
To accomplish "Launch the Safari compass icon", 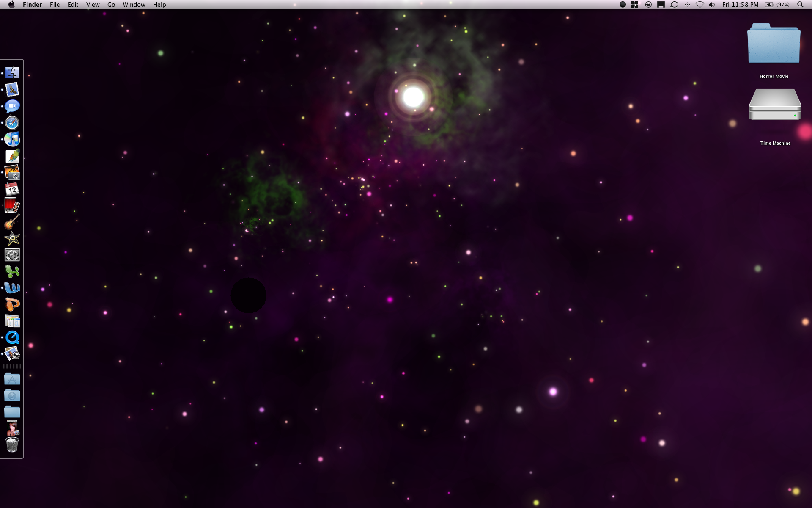I will (x=12, y=123).
